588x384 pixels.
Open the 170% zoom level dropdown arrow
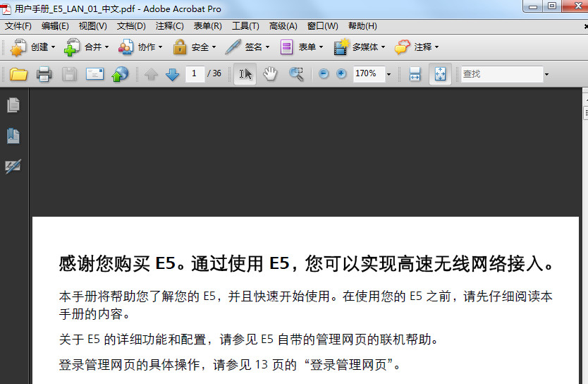tap(389, 74)
